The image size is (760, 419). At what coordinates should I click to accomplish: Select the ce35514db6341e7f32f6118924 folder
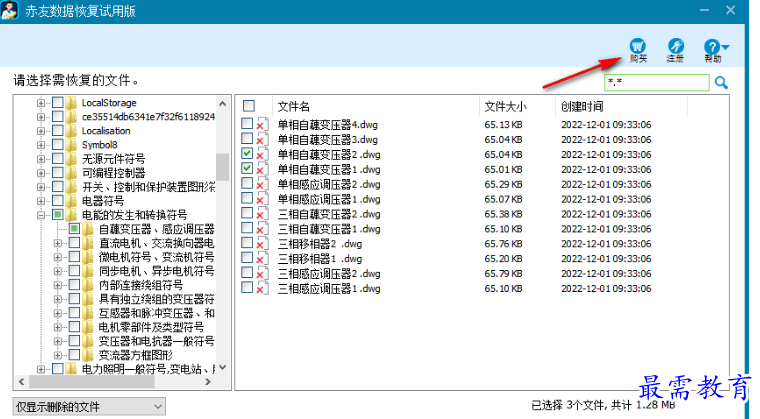pos(148,117)
